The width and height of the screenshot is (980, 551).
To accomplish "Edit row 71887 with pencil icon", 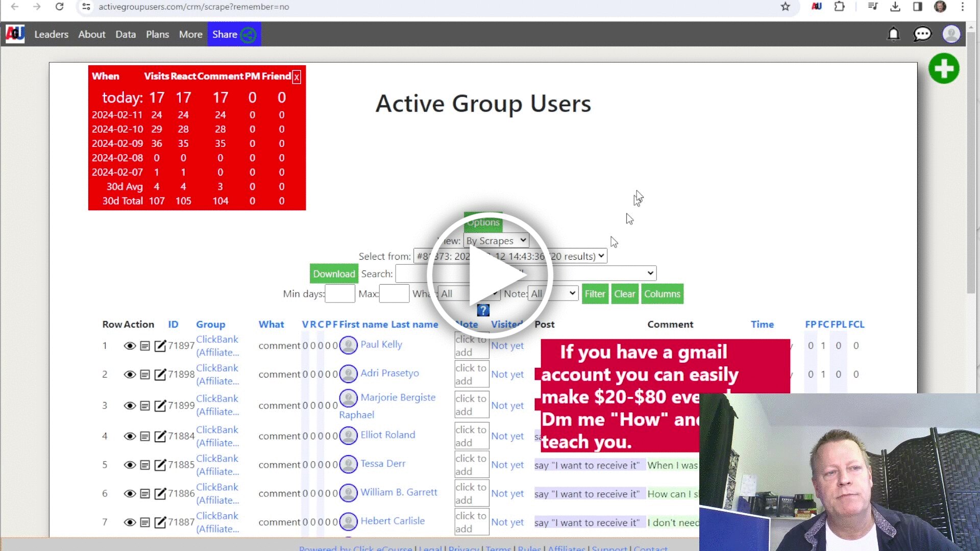I will tap(160, 521).
